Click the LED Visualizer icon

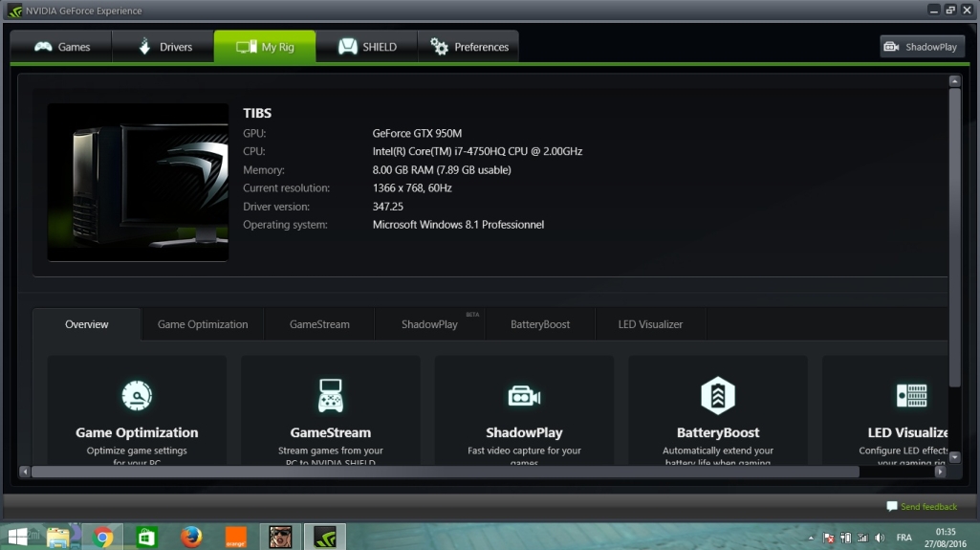pyautogui.click(x=911, y=395)
